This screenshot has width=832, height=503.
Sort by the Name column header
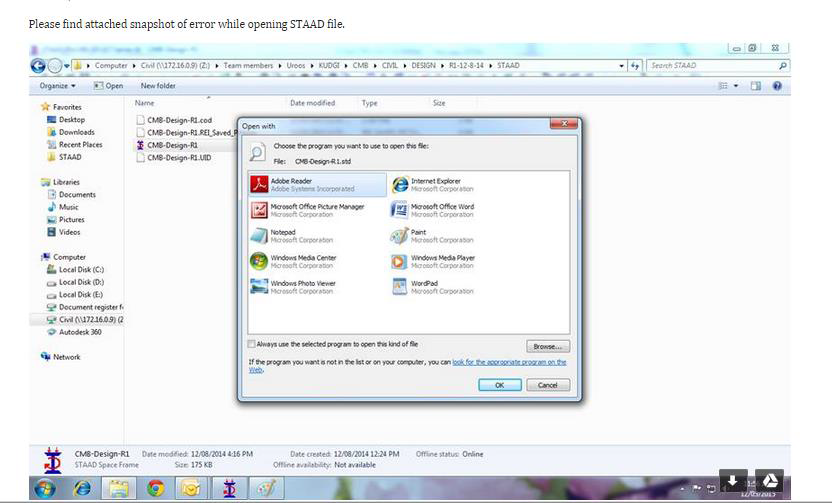[144, 103]
